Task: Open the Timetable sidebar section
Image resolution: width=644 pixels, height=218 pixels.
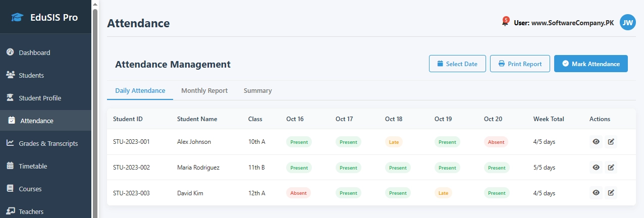Action: click(33, 166)
